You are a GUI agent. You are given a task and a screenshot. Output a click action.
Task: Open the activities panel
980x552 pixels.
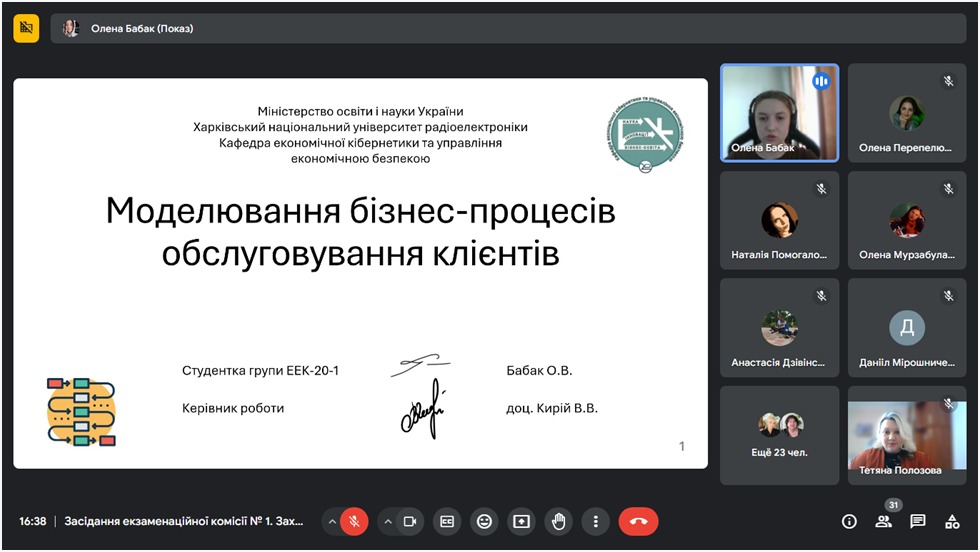(952, 521)
